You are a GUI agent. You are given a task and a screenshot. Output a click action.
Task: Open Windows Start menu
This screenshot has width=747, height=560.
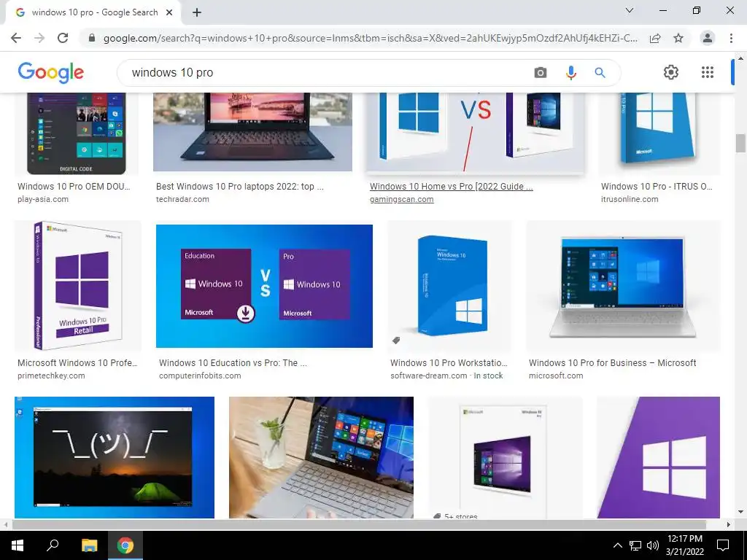(x=18, y=545)
